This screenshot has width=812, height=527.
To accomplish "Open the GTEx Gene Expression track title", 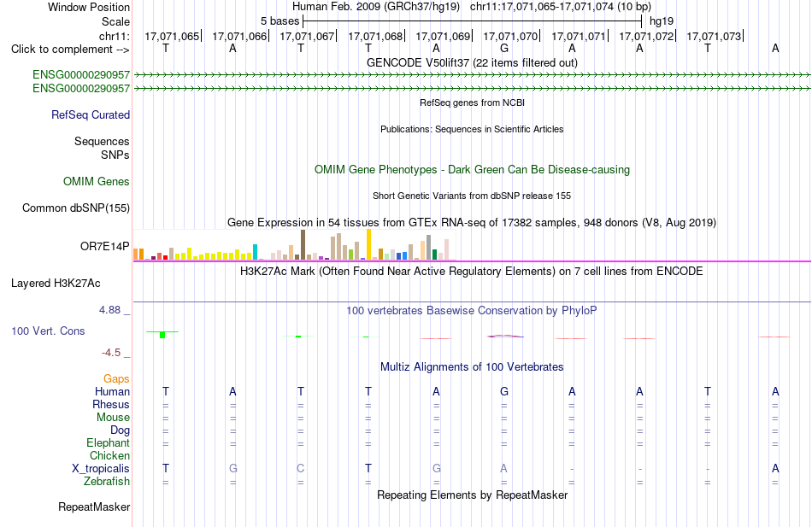I will [472, 223].
